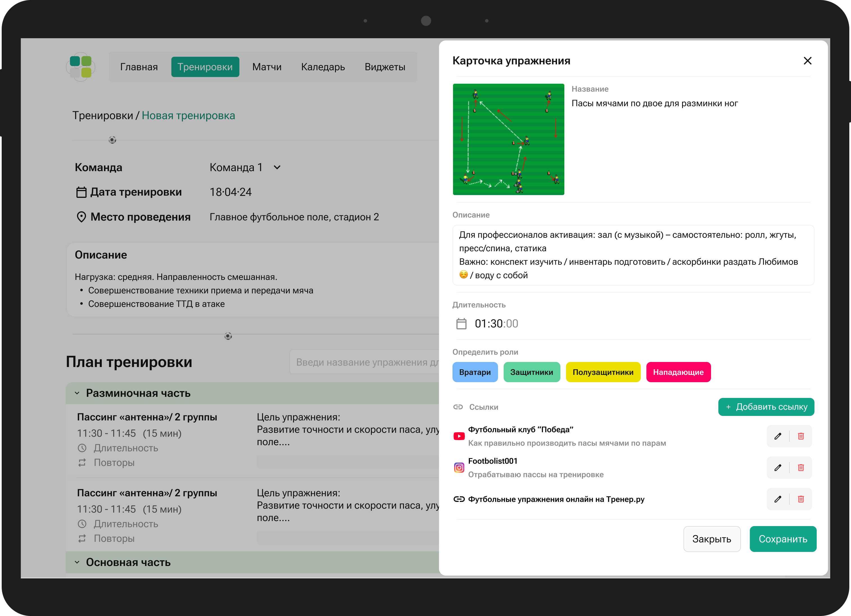Screen dimensions: 851x616
Task: Switch to the Матчи tab
Action: tap(266, 67)
